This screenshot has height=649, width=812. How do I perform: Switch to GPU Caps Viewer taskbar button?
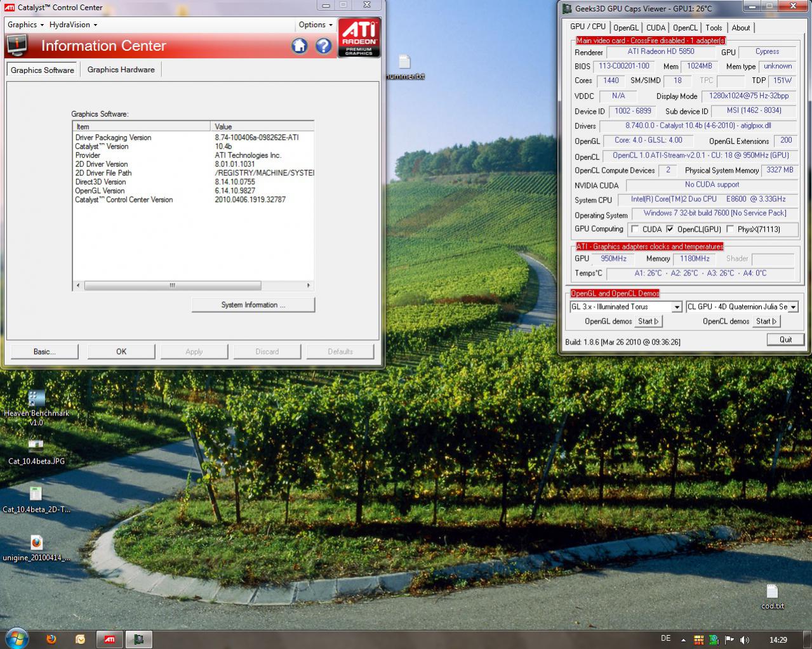[x=139, y=639]
